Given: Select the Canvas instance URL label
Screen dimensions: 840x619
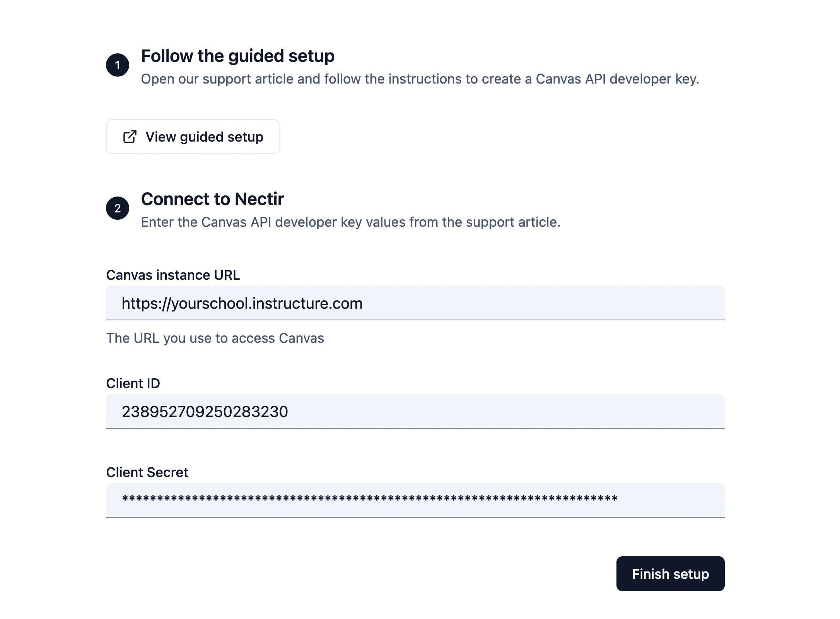Looking at the screenshot, I should pos(173,275).
